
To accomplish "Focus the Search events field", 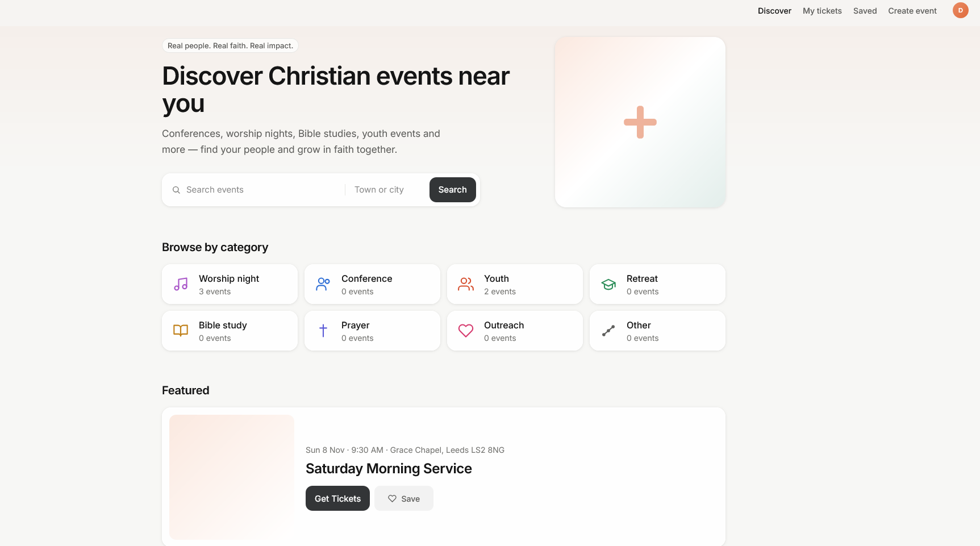I will point(261,190).
